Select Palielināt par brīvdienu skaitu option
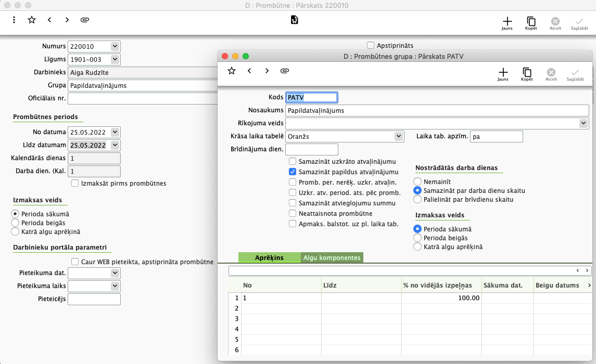 tap(417, 199)
